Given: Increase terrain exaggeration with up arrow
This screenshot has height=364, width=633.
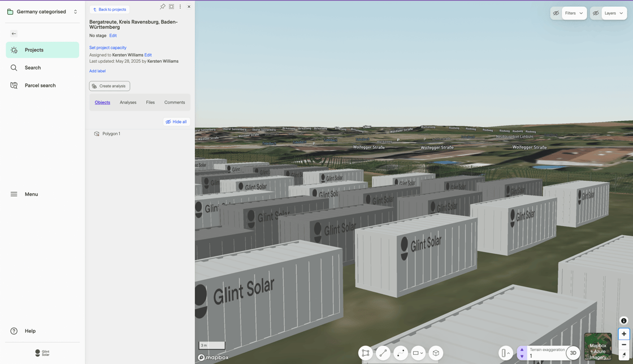Looking at the screenshot, I should 522,350.
